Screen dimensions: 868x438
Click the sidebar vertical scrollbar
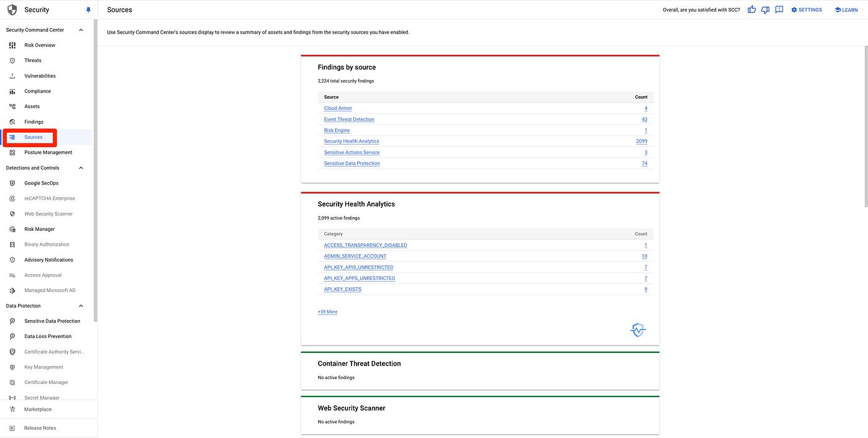(95, 171)
